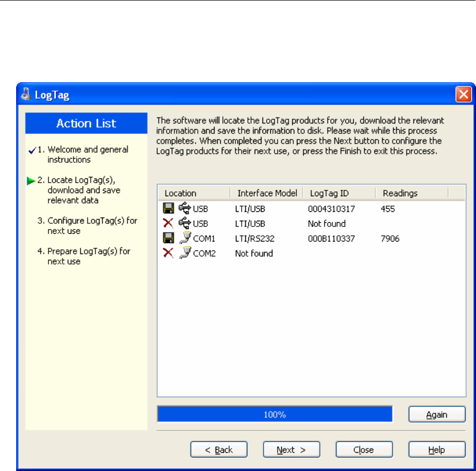Close the LogTag window with the red X

(x=464, y=94)
